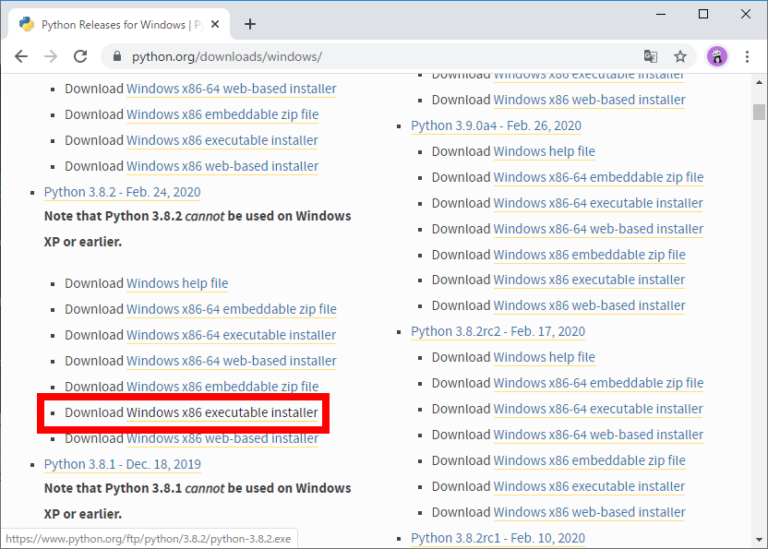Open Chrome's three-dot menu
The height and width of the screenshot is (549, 768).
coord(747,57)
